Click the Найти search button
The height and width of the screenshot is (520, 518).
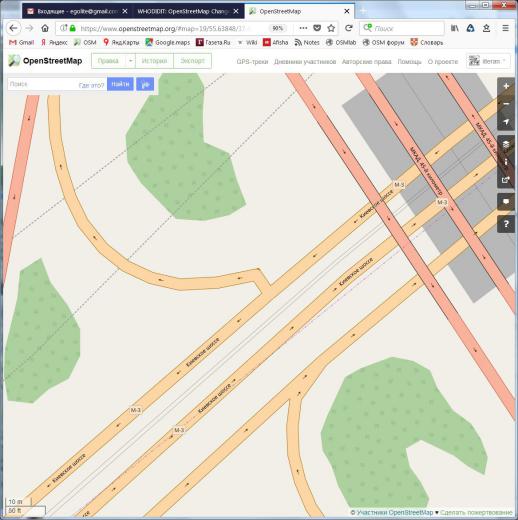[x=120, y=84]
